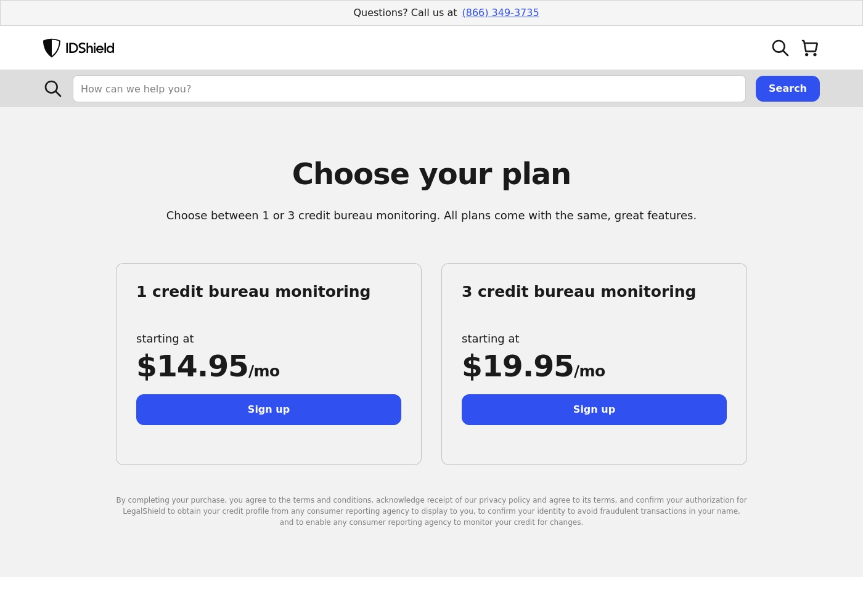
Task: Click the plan comparison subtitle text
Action: pyautogui.click(x=431, y=216)
